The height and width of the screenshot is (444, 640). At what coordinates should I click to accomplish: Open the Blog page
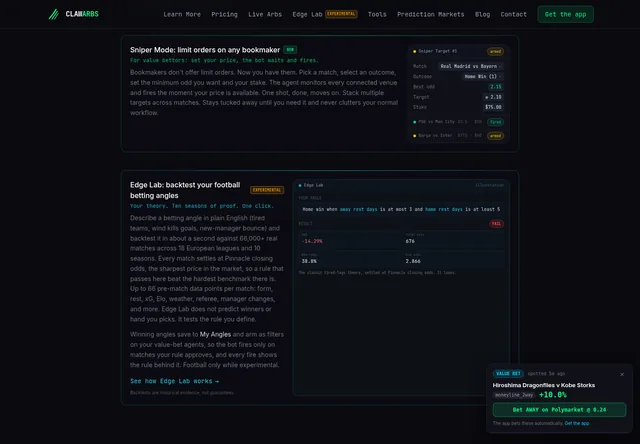point(482,14)
